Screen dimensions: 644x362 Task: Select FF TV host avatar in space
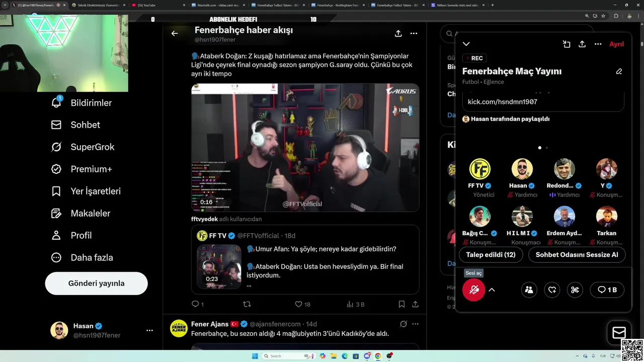(x=480, y=169)
